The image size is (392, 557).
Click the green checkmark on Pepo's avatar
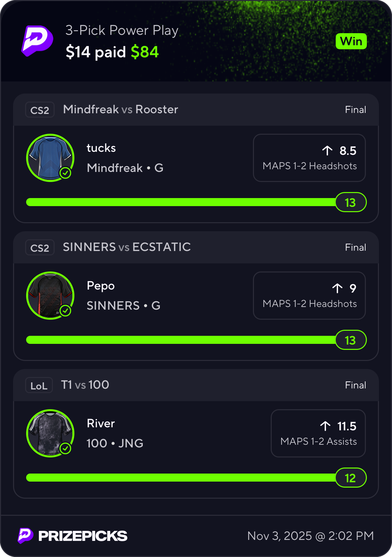pyautogui.click(x=65, y=311)
